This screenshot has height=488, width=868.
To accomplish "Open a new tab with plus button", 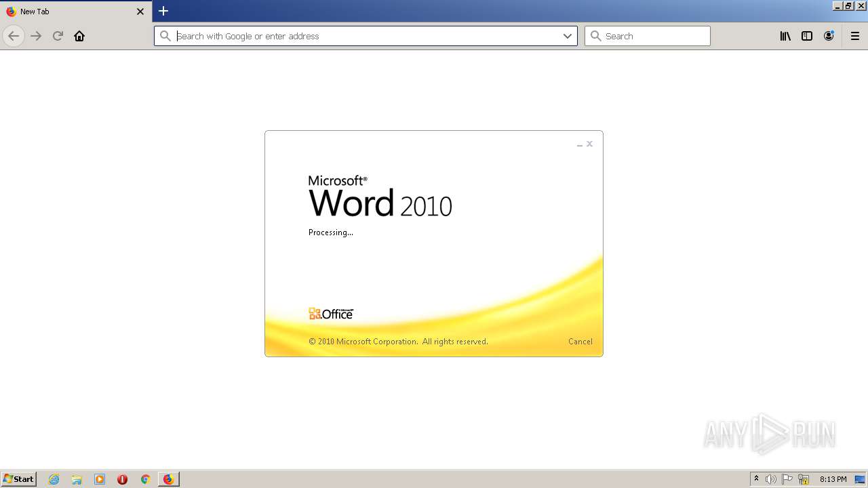I will point(163,11).
